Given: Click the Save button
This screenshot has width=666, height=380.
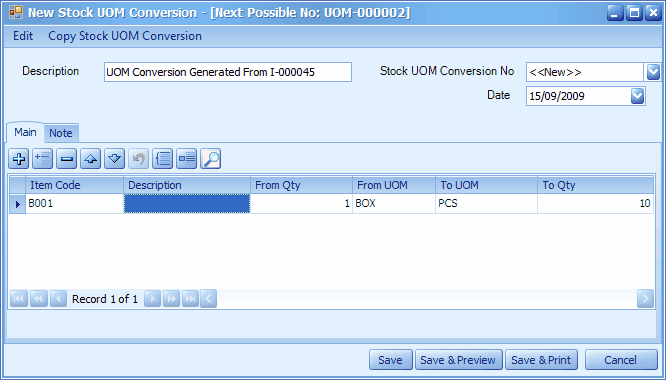Looking at the screenshot, I should point(390,360).
